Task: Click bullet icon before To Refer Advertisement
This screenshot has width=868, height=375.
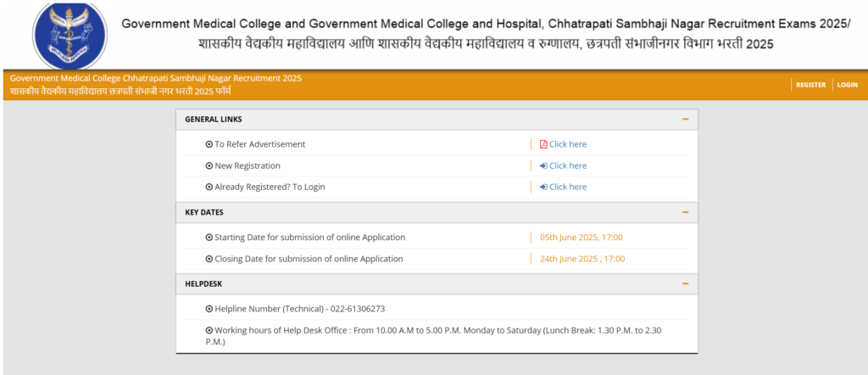Action: pyautogui.click(x=209, y=144)
